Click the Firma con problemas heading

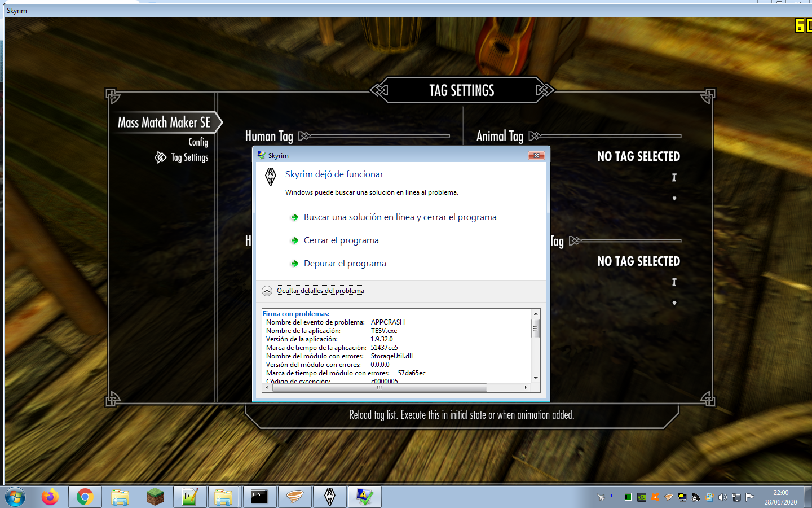pos(296,314)
